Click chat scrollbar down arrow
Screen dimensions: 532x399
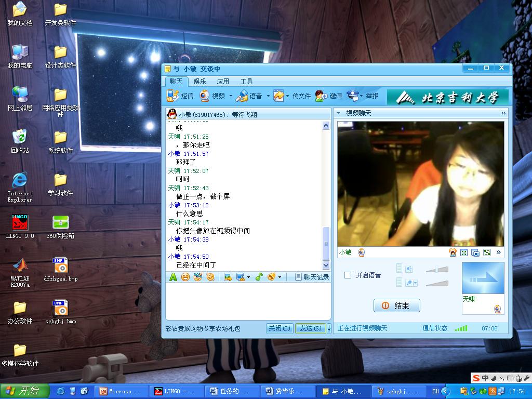click(x=326, y=265)
